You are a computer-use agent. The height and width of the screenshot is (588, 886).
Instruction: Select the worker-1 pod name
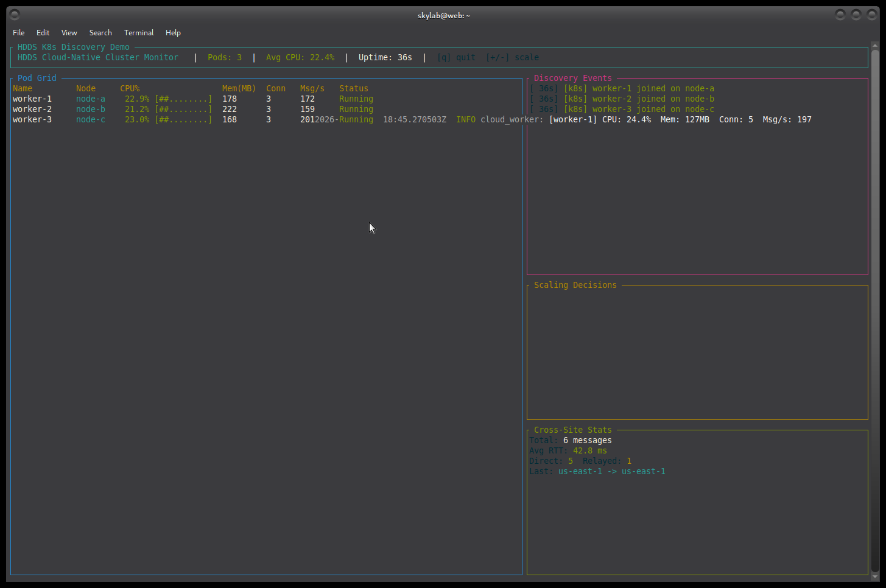[x=32, y=99]
